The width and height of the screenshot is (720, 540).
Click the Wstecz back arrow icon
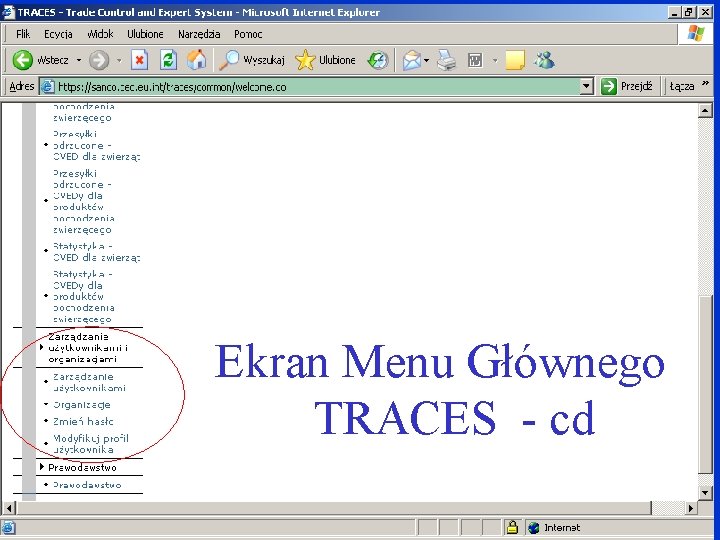tap(22, 60)
